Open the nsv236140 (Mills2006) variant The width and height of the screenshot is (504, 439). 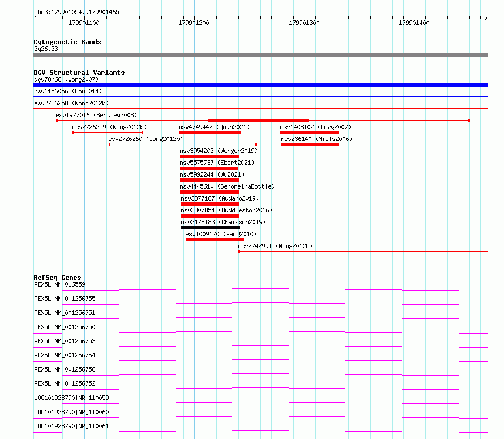point(317,139)
